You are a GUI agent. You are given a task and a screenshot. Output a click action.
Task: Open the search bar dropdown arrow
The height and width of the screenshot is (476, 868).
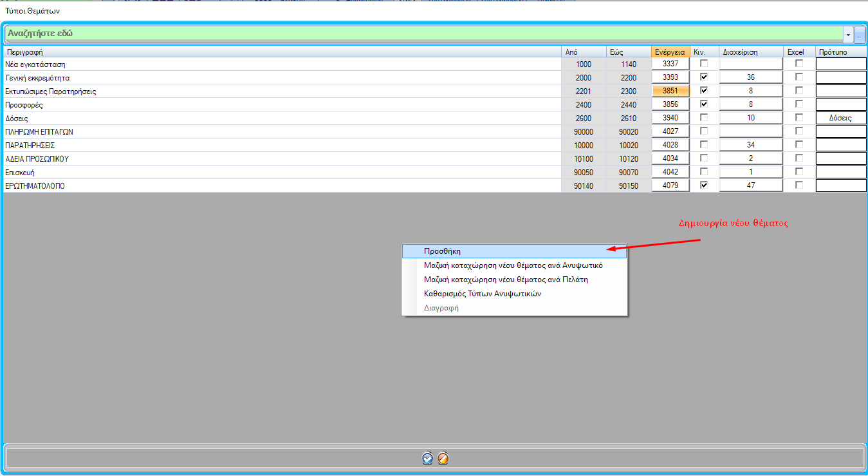(848, 33)
